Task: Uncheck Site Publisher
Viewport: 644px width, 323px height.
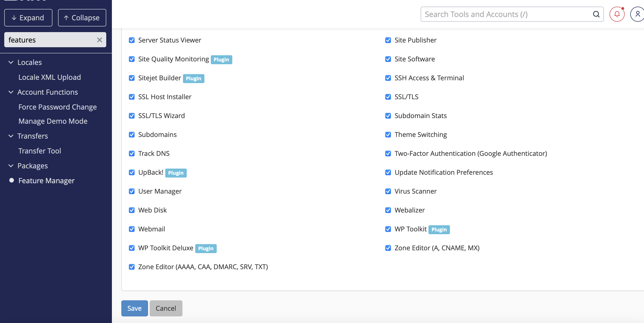Action: point(388,40)
